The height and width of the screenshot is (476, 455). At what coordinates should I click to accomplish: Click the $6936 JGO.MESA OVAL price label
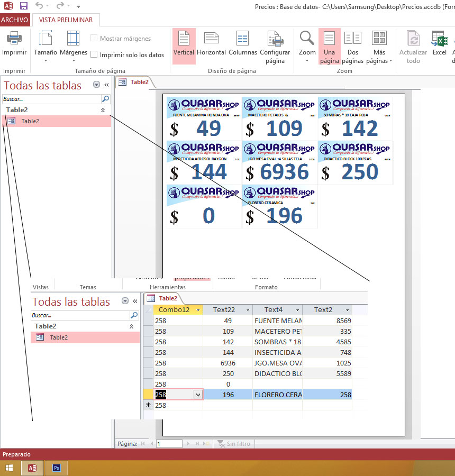point(279,162)
